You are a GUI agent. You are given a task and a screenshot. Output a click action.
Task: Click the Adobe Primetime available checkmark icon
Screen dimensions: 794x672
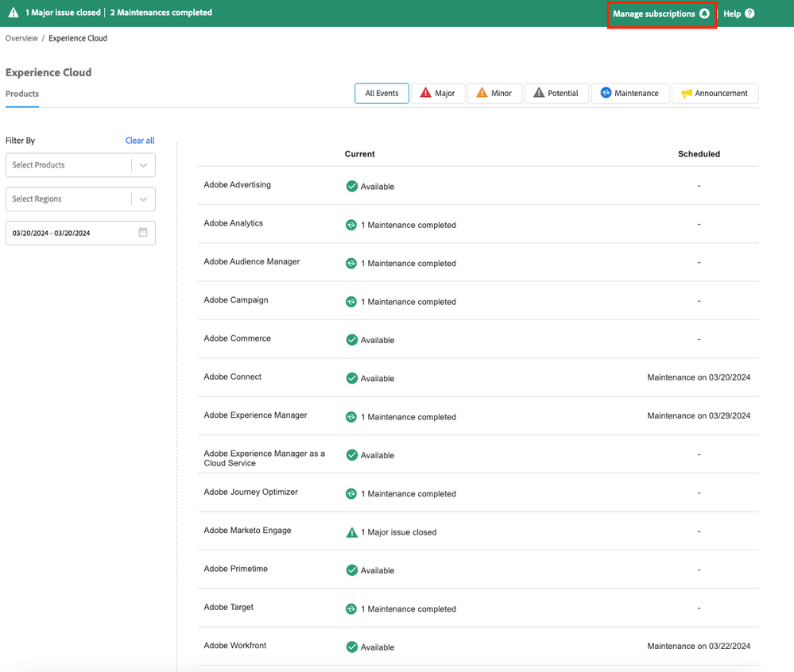(x=352, y=570)
